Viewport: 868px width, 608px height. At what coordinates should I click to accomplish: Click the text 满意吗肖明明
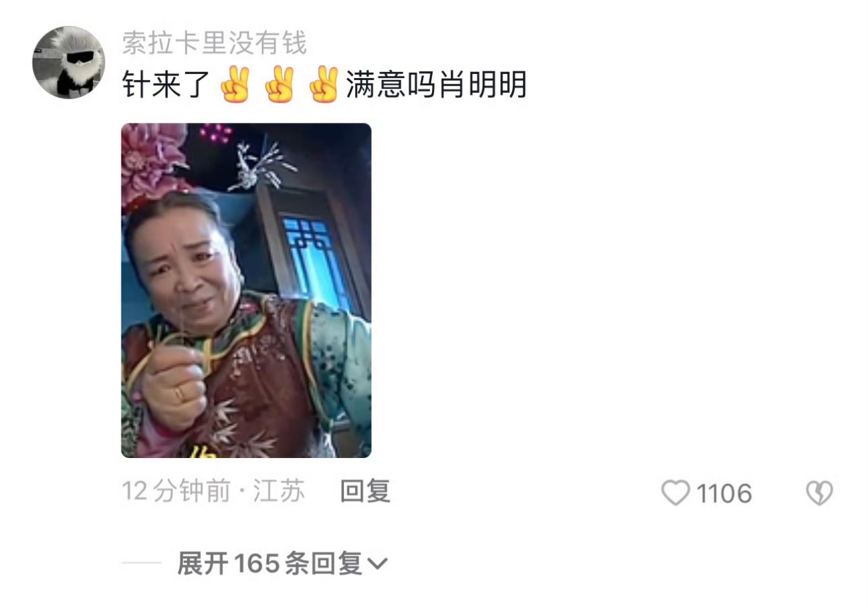pyautogui.click(x=437, y=86)
